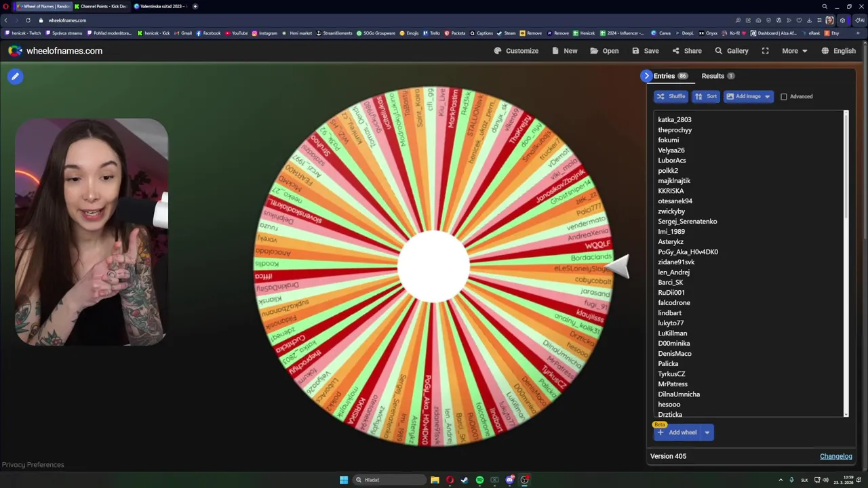
Task: Select the Wheel of Names browser tab
Action: pyautogui.click(x=43, y=6)
